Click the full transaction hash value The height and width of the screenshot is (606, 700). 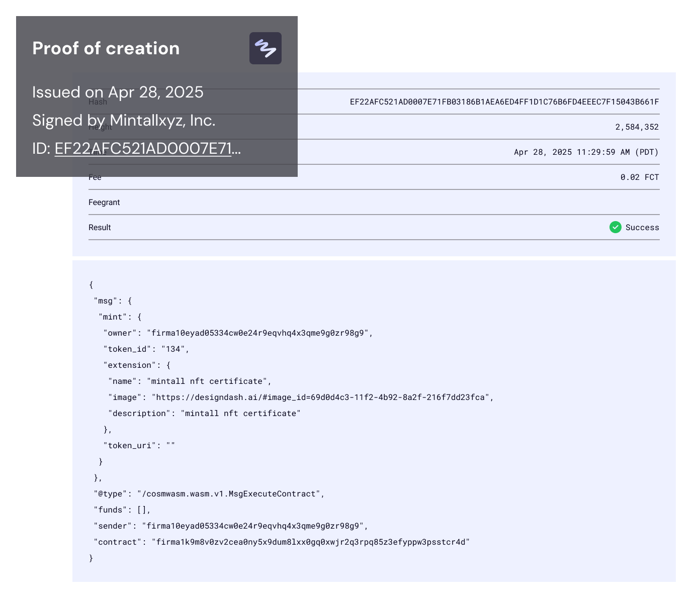(504, 102)
